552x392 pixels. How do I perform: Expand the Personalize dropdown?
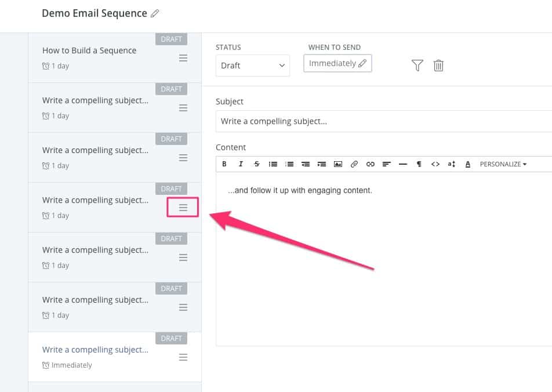coord(503,164)
